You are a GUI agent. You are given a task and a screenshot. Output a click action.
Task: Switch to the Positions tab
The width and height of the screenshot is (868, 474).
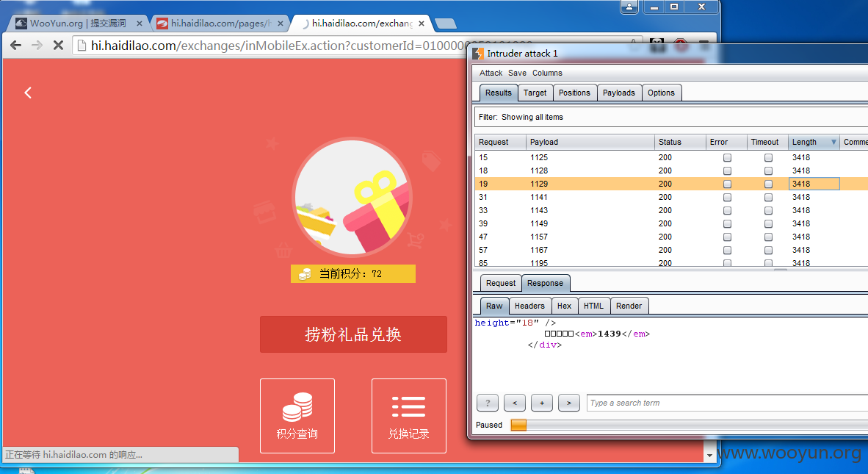pyautogui.click(x=574, y=93)
